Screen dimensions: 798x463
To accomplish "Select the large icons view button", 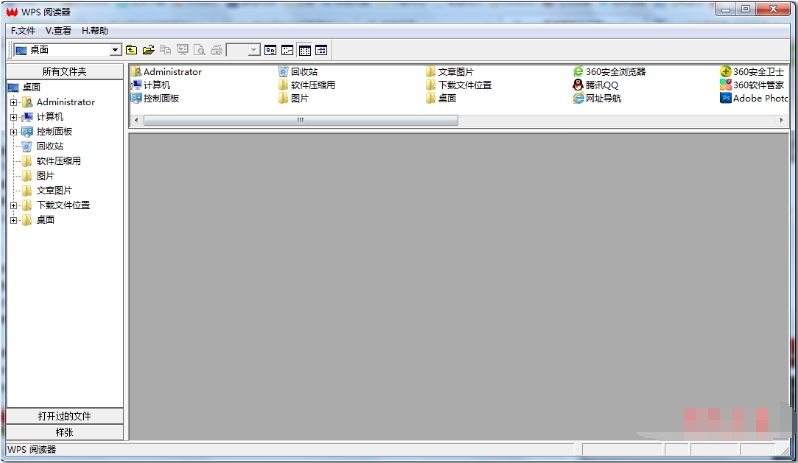I will coord(270,49).
